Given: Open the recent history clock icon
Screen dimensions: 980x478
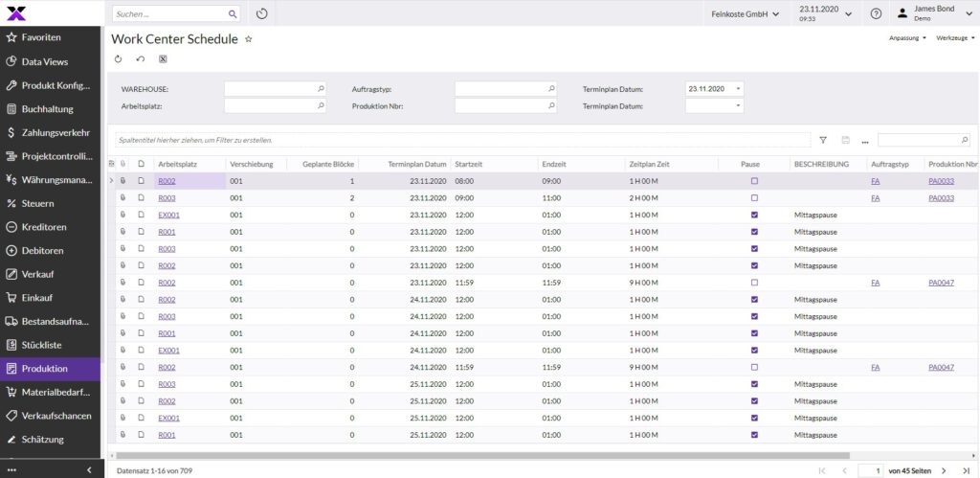Looking at the screenshot, I should point(262,13).
